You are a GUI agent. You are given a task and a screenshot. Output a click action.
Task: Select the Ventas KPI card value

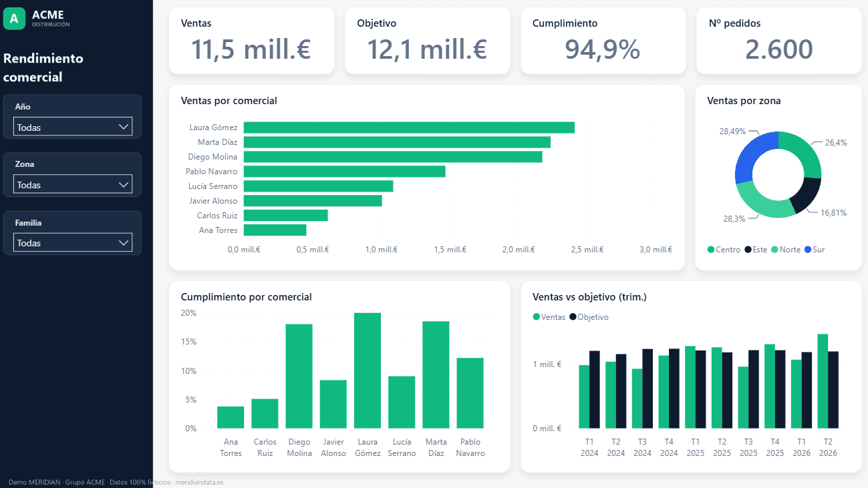pos(251,49)
